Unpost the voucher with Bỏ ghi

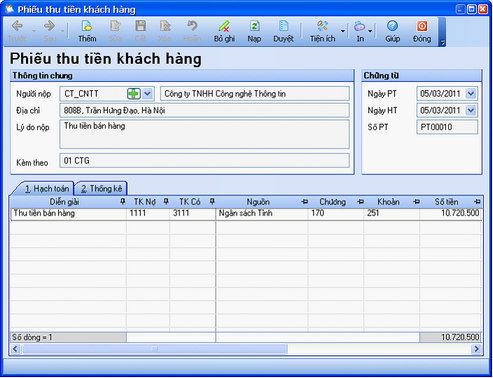tap(224, 31)
